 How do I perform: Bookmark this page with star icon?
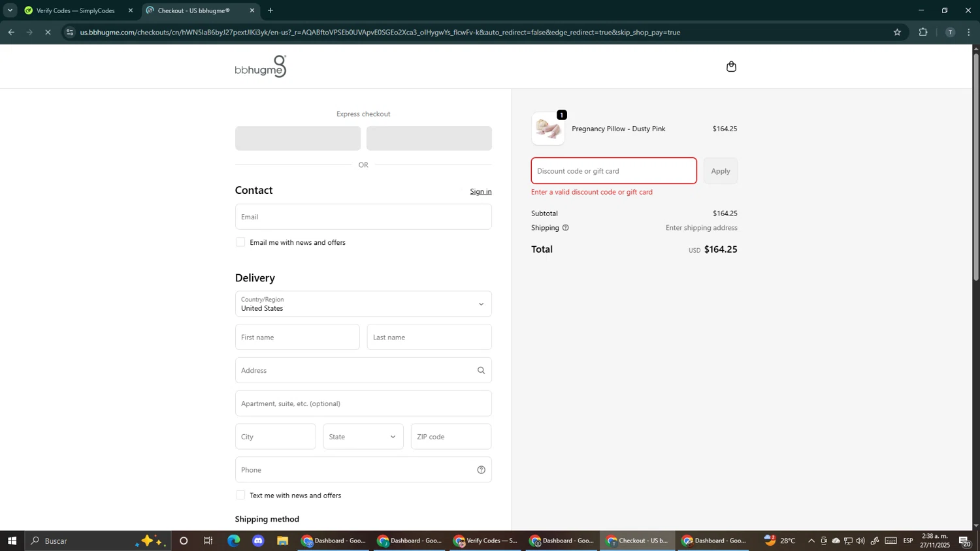[x=897, y=32]
